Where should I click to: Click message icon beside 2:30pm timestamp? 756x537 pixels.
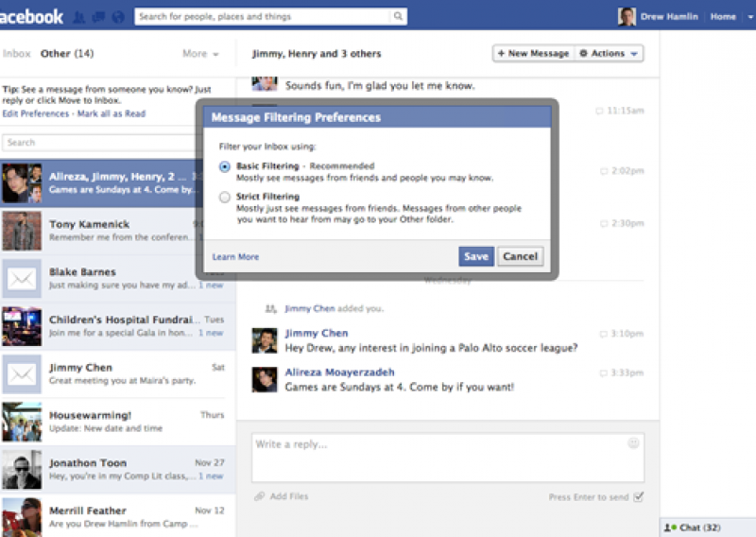pyautogui.click(x=604, y=223)
